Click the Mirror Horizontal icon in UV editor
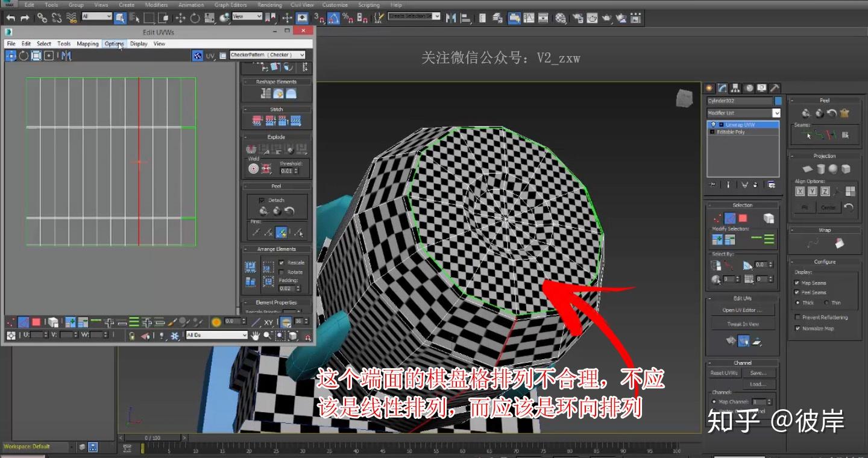Viewport: 868px width, 458px height. (66, 56)
